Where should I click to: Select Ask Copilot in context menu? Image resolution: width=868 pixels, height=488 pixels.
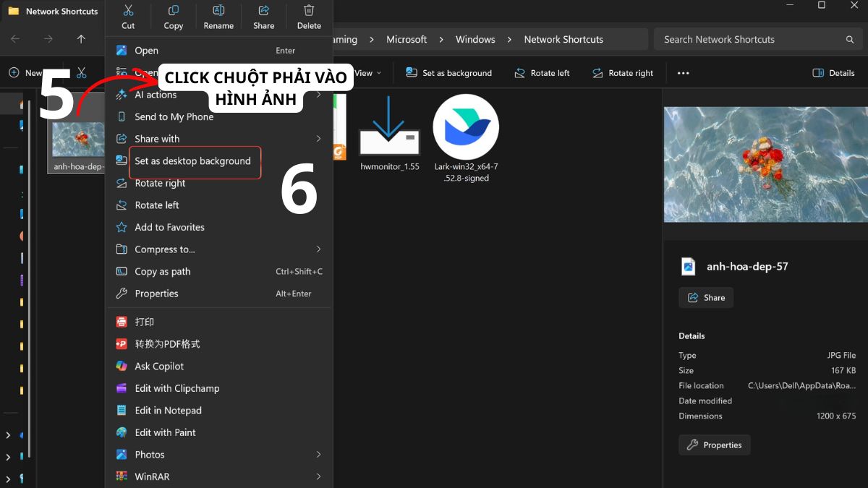(159, 367)
